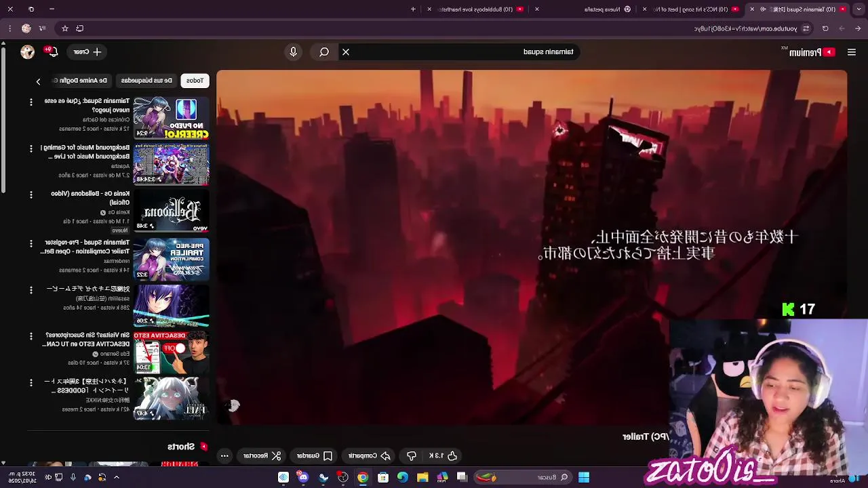
Task: Dislike the video with thumbs down
Action: pyautogui.click(x=412, y=455)
